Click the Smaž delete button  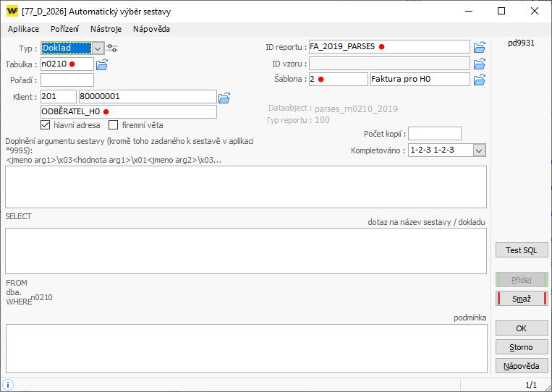[x=522, y=298]
